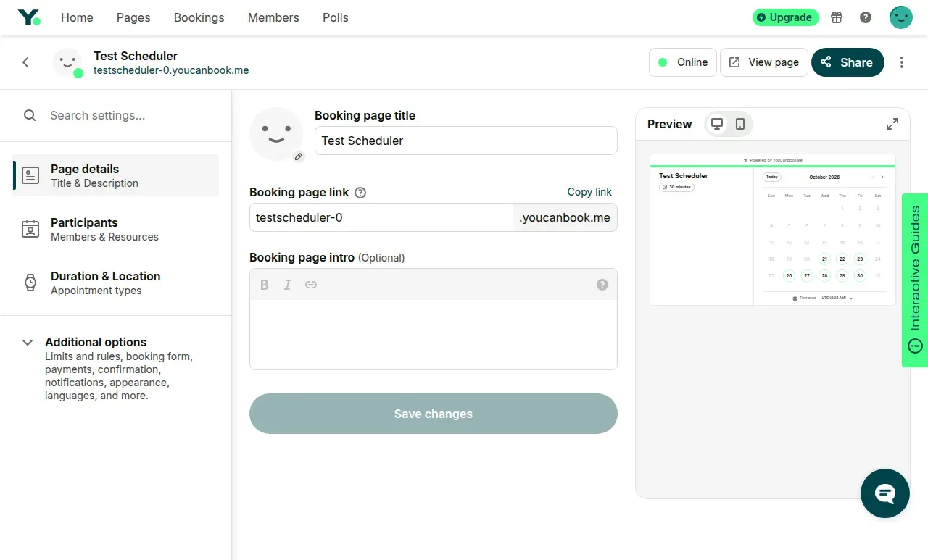Click View page button
This screenshot has width=928, height=560.
point(764,62)
